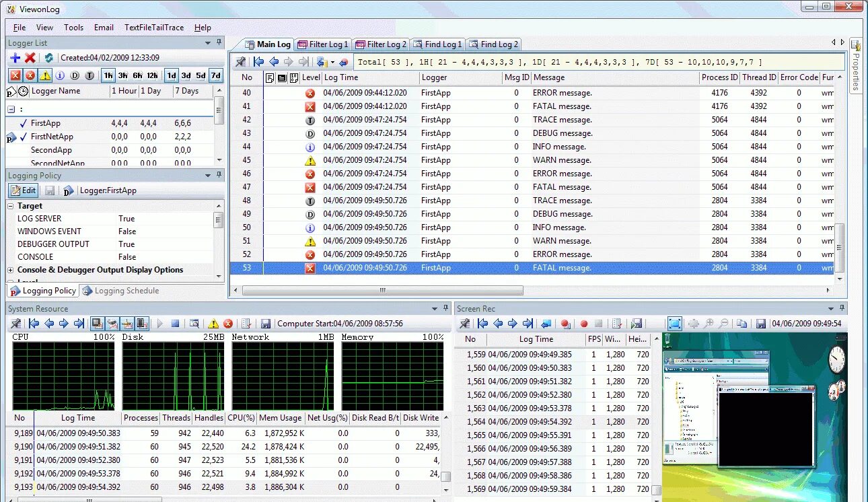The width and height of the screenshot is (868, 502).
Task: Open the Logging Policy panel dropdown arrow
Action: (x=208, y=176)
